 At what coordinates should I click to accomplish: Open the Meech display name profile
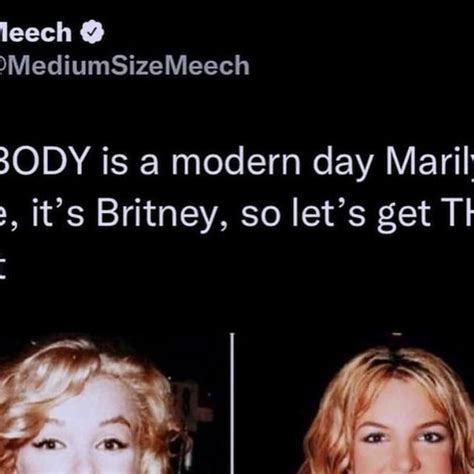[x=36, y=32]
